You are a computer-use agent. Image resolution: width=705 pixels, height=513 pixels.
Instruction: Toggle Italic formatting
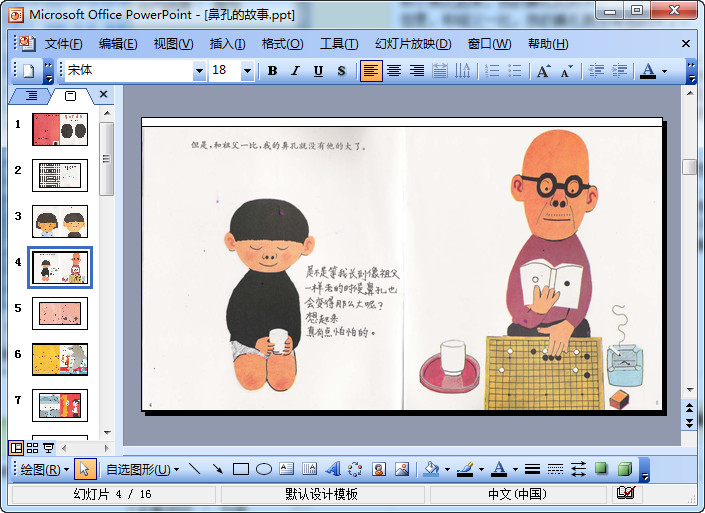[x=295, y=71]
